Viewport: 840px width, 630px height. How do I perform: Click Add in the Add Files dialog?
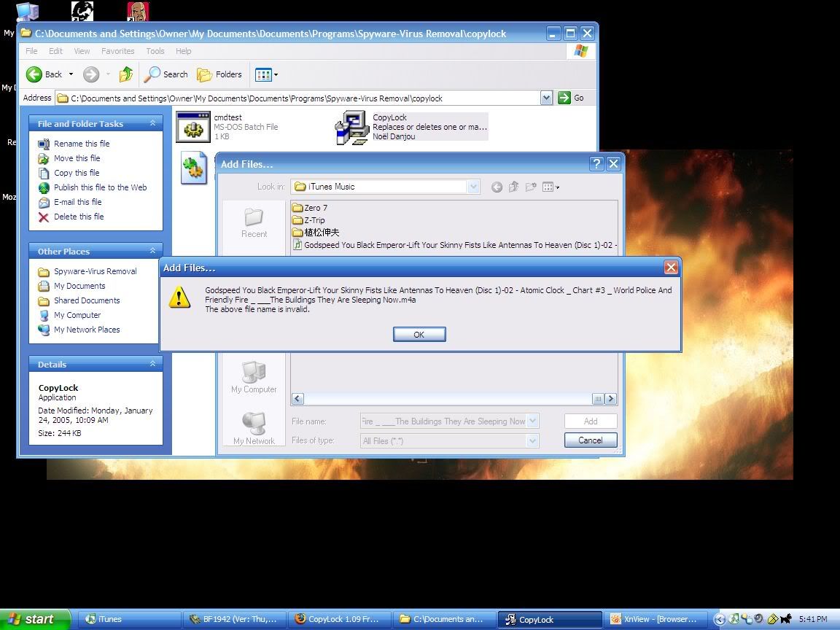coord(591,421)
